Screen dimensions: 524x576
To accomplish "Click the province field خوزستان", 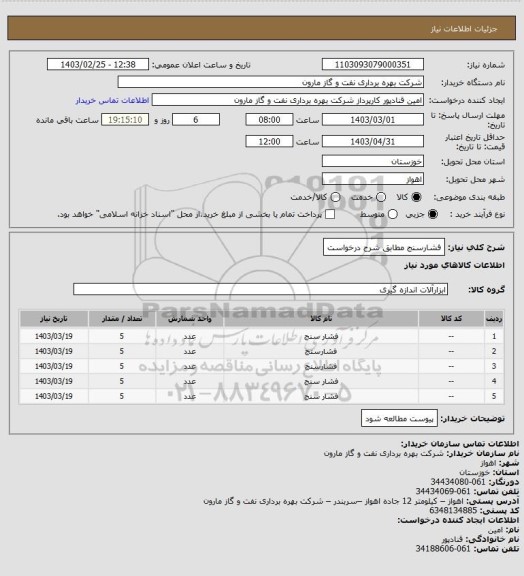I will [x=373, y=161].
